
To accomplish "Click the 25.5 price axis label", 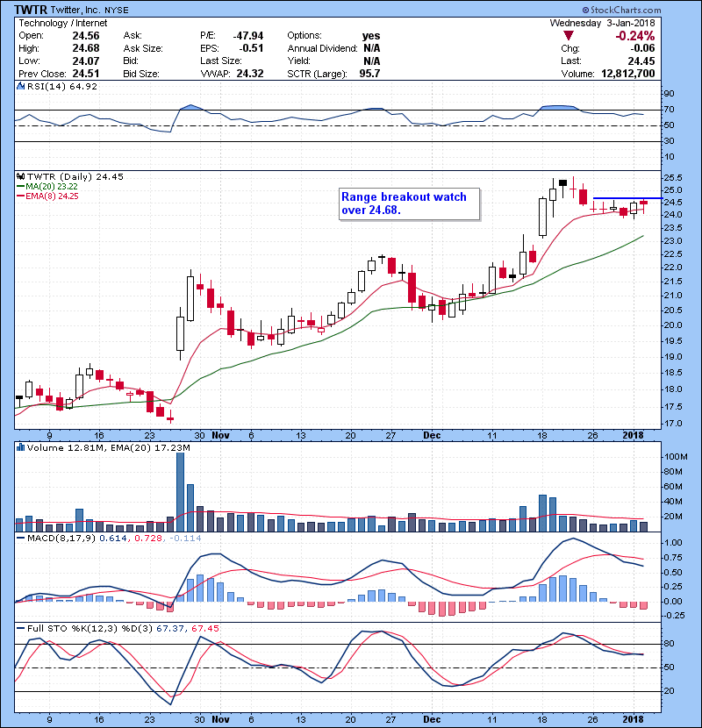I will pyautogui.click(x=673, y=178).
